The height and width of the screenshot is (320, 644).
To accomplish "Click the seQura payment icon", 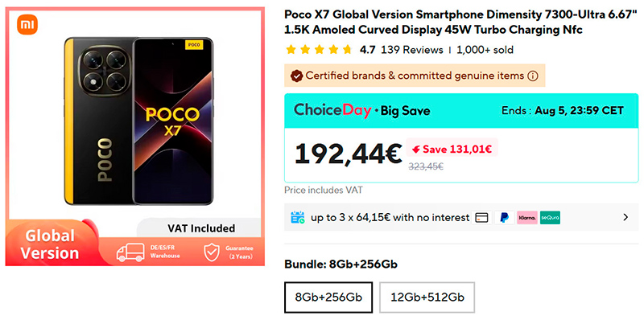I will coord(551,217).
